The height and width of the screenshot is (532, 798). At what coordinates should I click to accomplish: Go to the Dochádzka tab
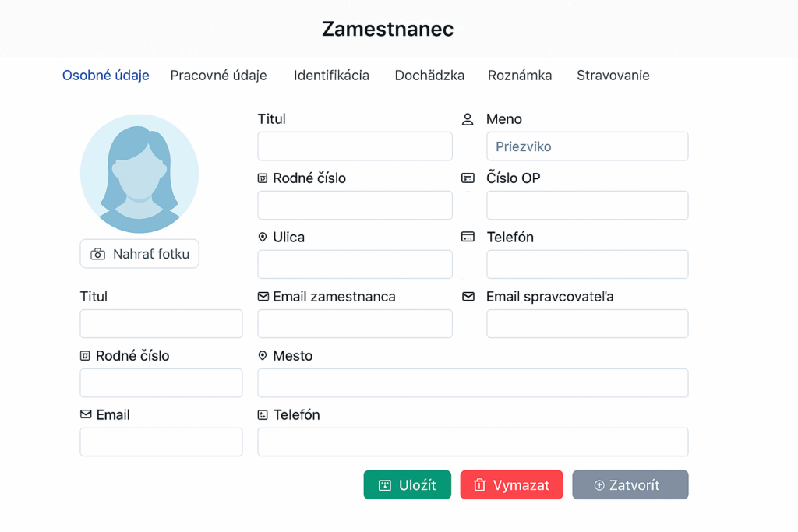pos(429,76)
